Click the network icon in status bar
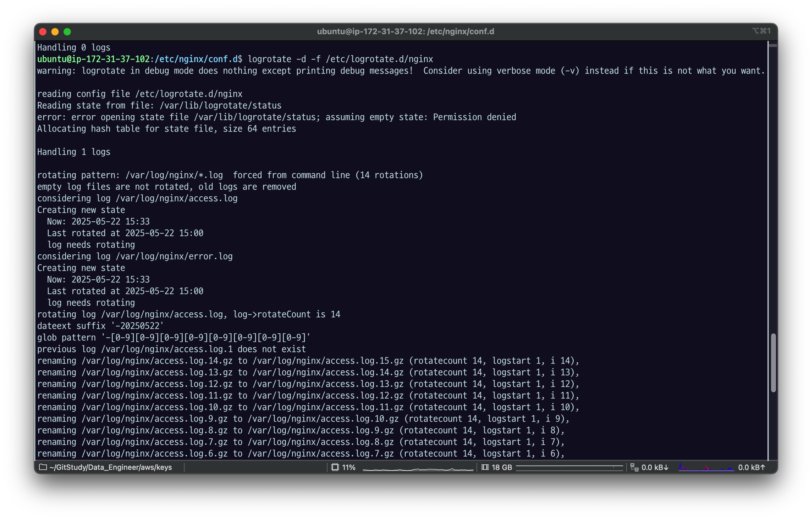This screenshot has width=812, height=519. [634, 467]
